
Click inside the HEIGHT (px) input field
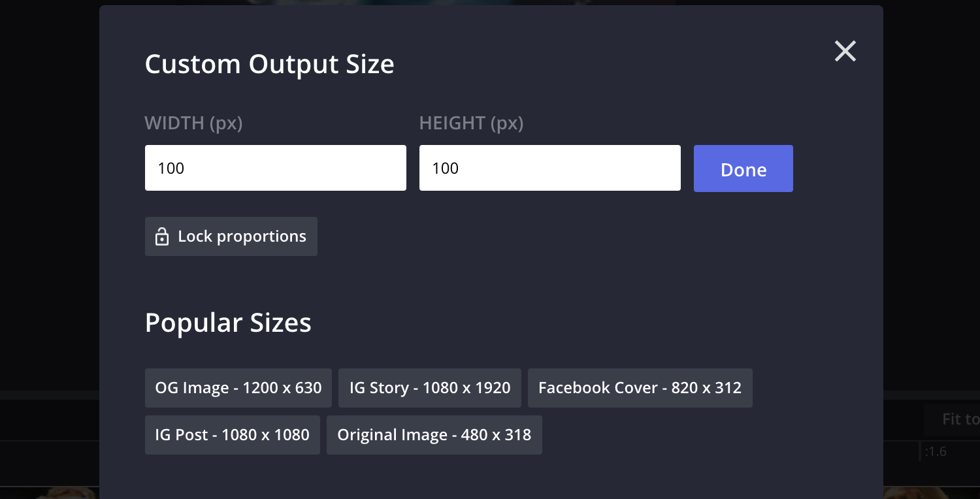[549, 168]
